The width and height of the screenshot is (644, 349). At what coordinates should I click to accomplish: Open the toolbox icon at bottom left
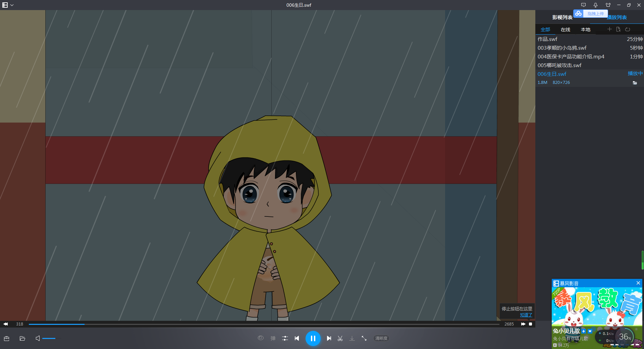(x=7, y=339)
